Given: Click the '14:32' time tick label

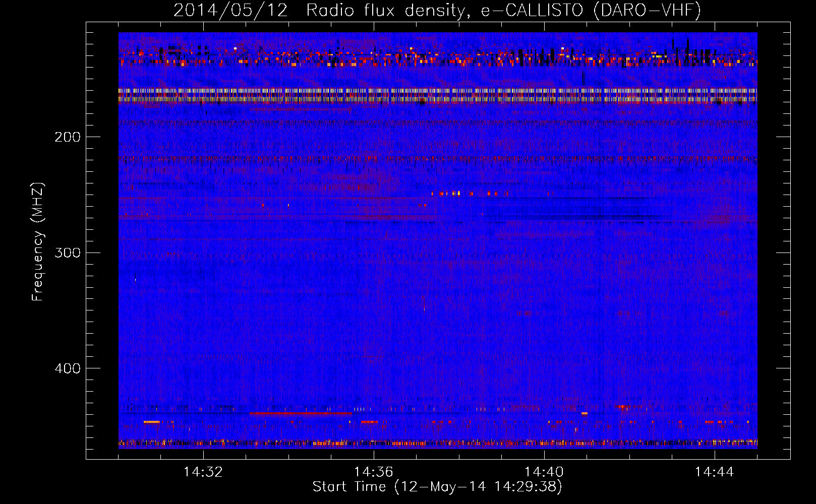Looking at the screenshot, I should pos(203,472).
